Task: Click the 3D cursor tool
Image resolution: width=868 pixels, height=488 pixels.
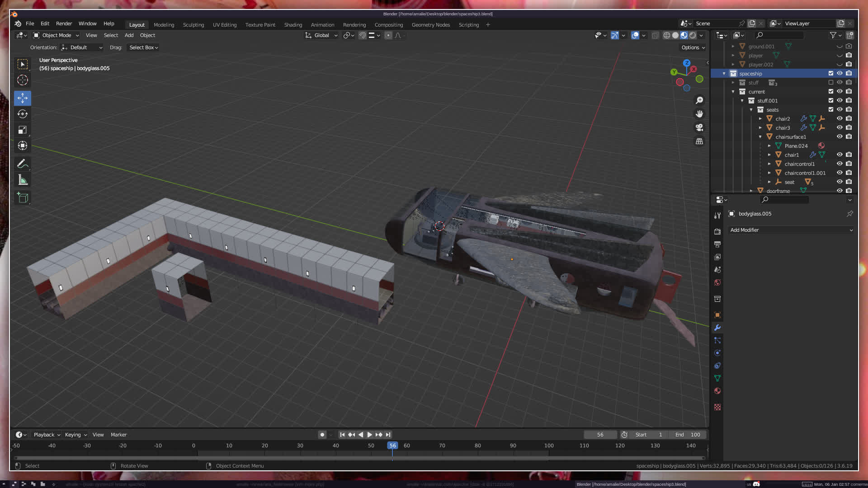Action: tap(23, 80)
